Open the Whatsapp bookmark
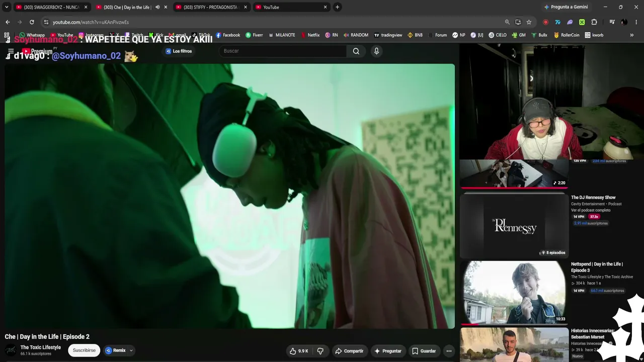 point(32,35)
